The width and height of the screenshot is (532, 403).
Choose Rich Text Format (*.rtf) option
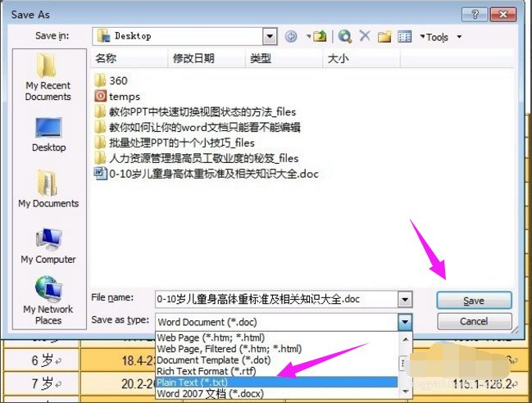(x=201, y=371)
